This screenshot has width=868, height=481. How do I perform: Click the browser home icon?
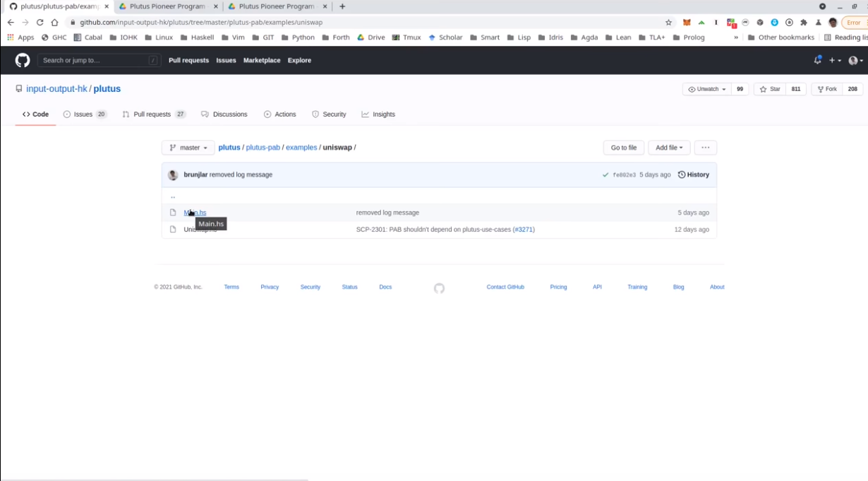tap(54, 23)
